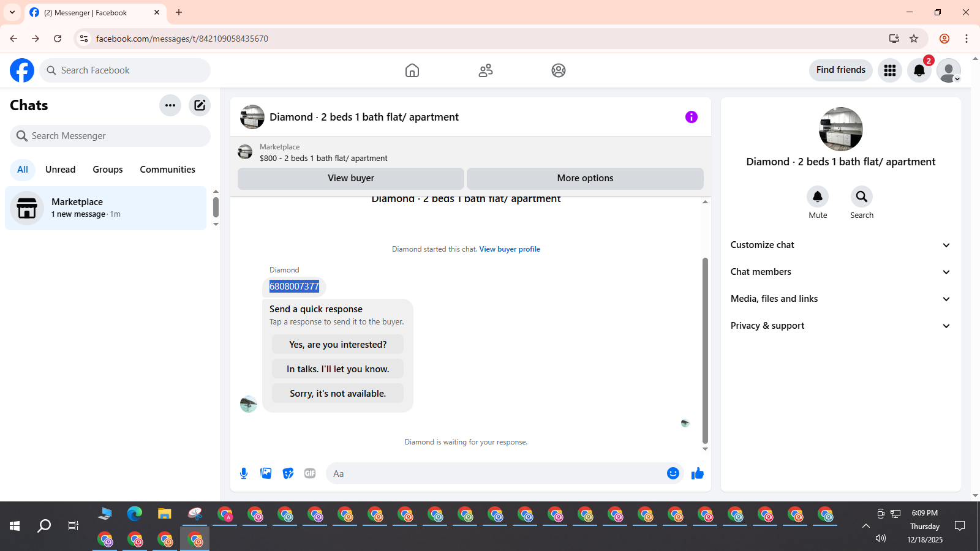
Task: Go back with browser back arrow
Action: pos(13,39)
